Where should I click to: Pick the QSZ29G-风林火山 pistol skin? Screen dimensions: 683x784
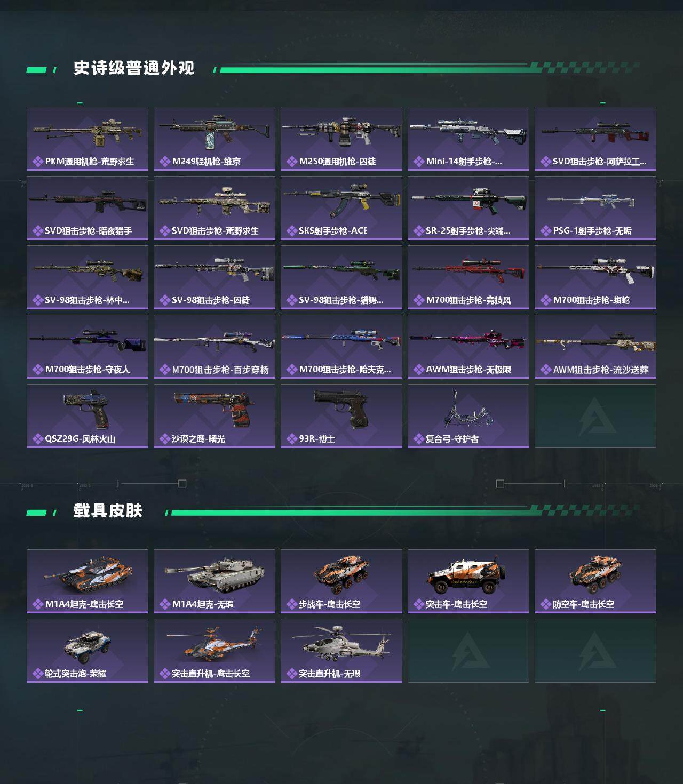tap(88, 416)
